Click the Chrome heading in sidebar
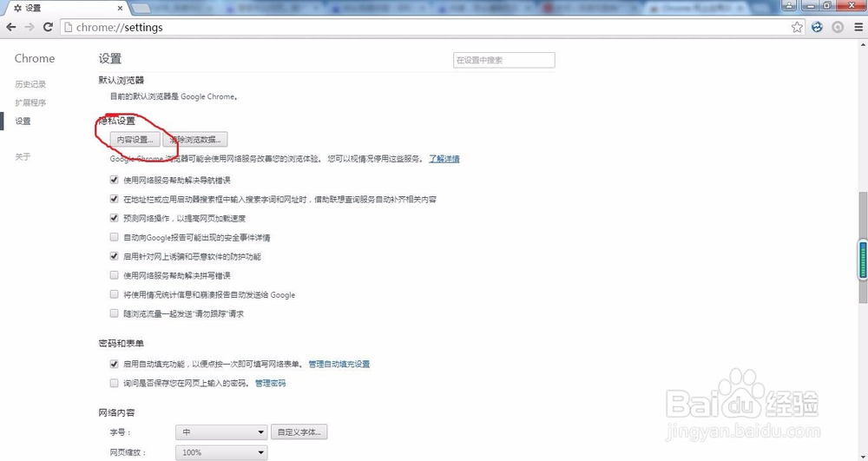The height and width of the screenshot is (461, 868). pos(35,59)
